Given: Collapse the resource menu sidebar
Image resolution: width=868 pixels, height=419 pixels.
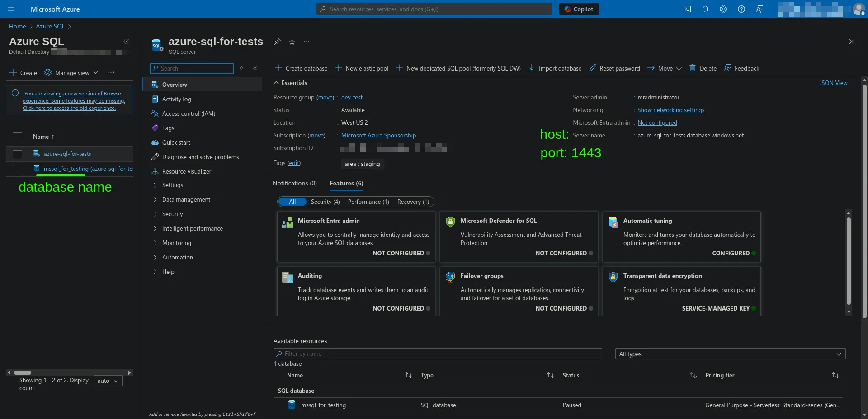Looking at the screenshot, I should (255, 68).
